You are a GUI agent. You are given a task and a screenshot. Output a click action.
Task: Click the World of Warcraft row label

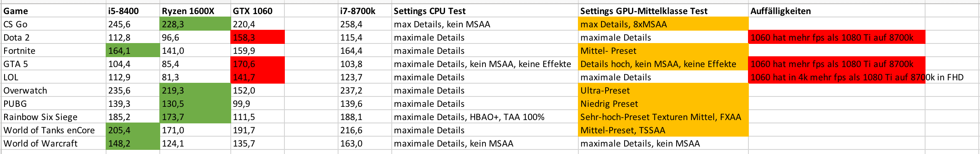pos(54,143)
